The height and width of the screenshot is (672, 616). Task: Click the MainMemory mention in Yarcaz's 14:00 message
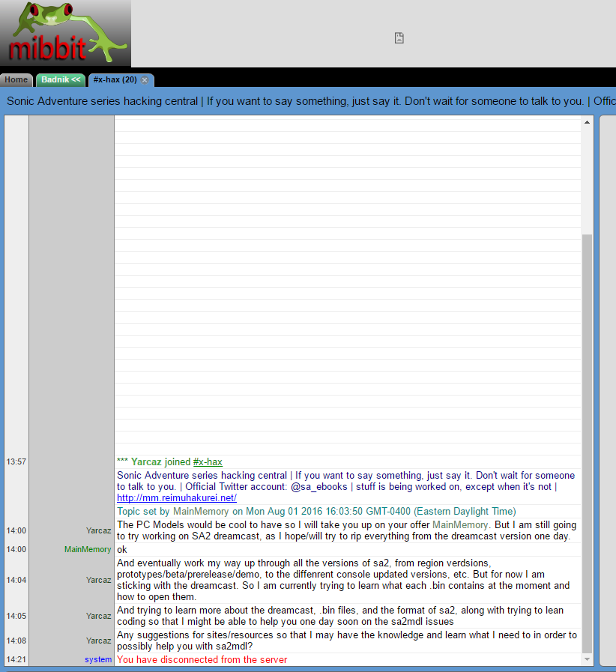[x=460, y=525]
